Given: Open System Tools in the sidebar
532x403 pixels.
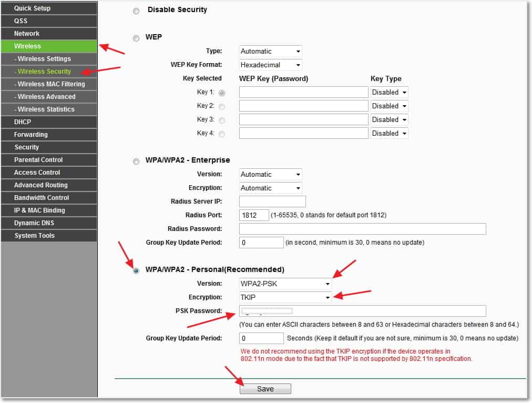Looking at the screenshot, I should [49, 236].
